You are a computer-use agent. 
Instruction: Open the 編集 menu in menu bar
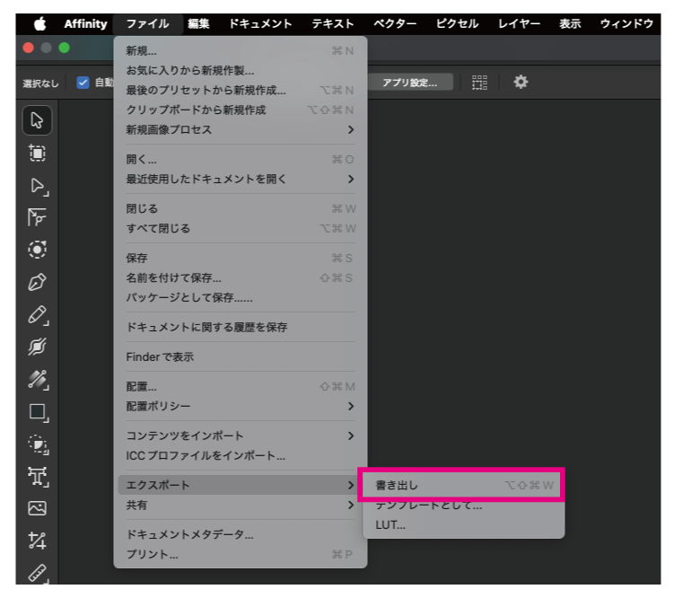point(198,23)
